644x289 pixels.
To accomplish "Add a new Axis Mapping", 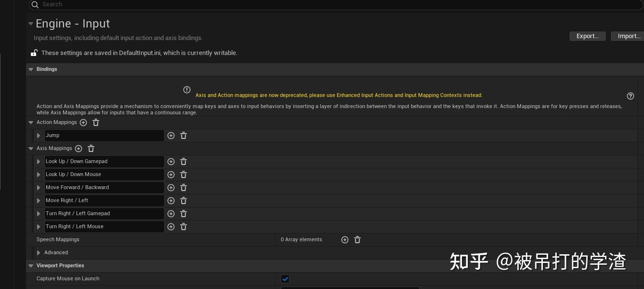I will point(79,149).
